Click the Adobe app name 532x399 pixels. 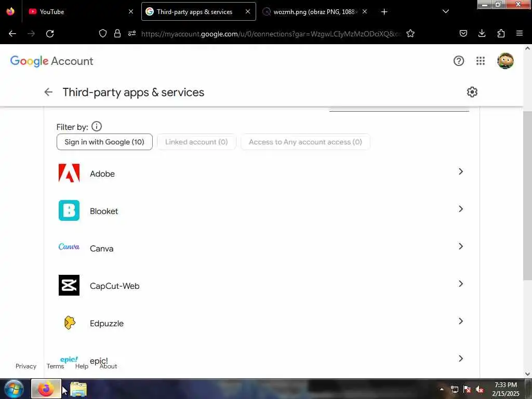[102, 174]
